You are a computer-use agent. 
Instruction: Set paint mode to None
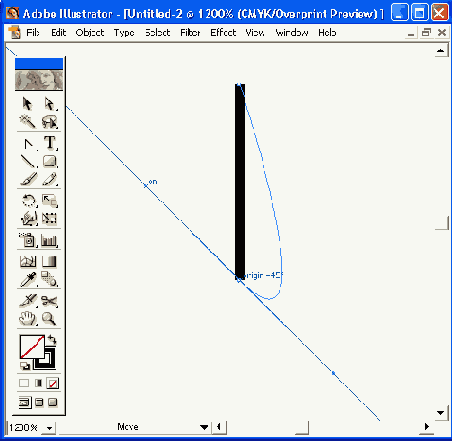52,383
